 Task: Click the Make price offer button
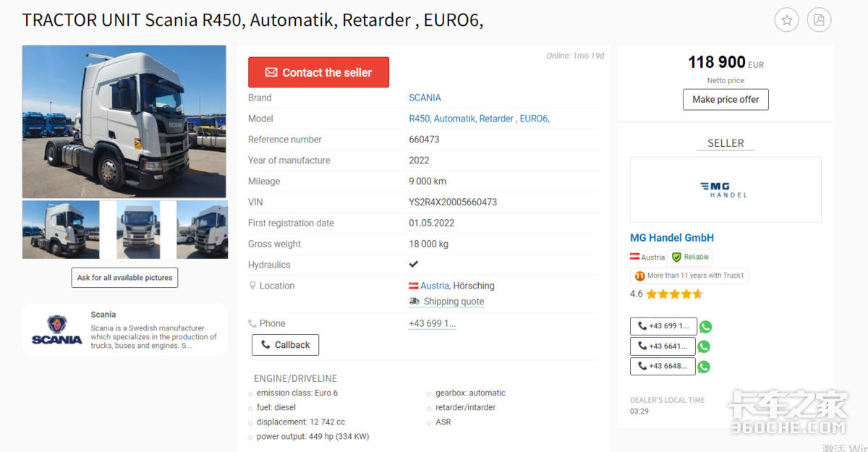pos(726,100)
